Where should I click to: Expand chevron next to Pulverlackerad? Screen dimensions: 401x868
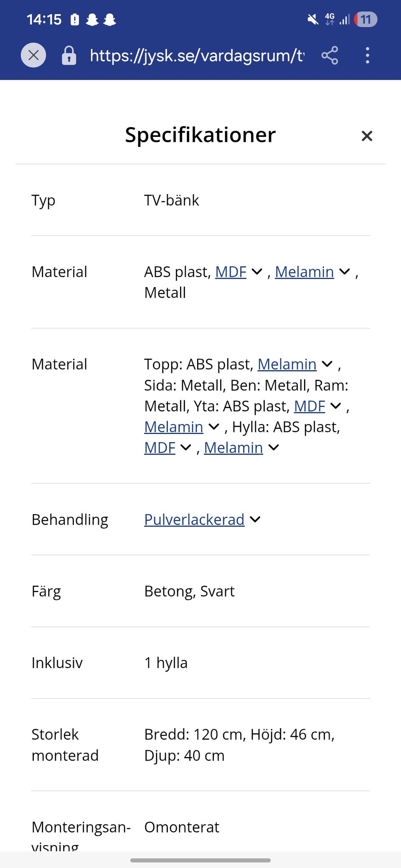(x=255, y=520)
